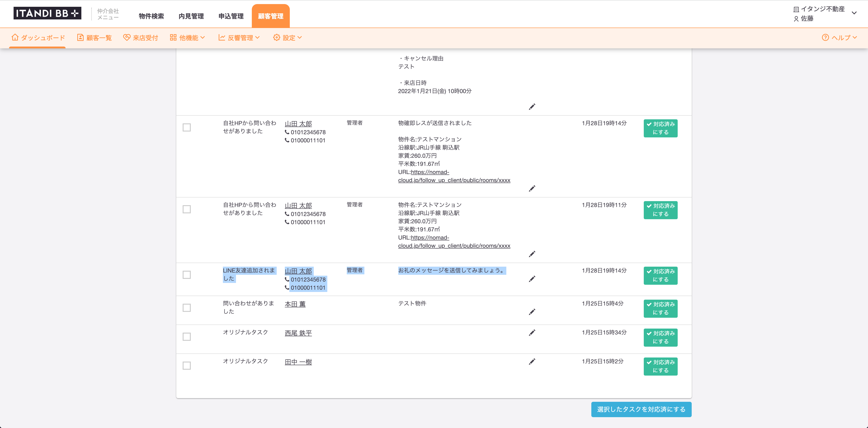Click the 他機能 grid icon
Viewport: 868px width, 428px height.
pos(173,37)
